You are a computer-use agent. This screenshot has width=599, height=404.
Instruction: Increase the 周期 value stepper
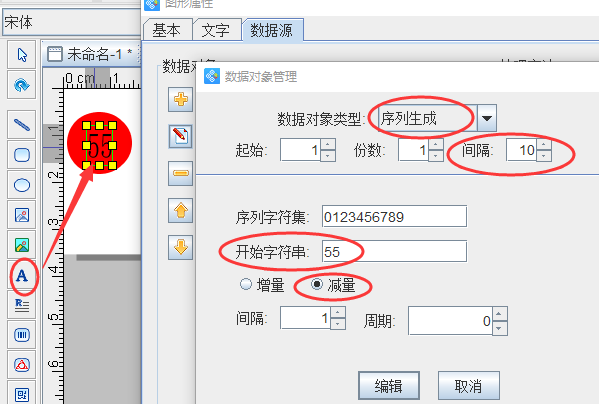(x=499, y=314)
